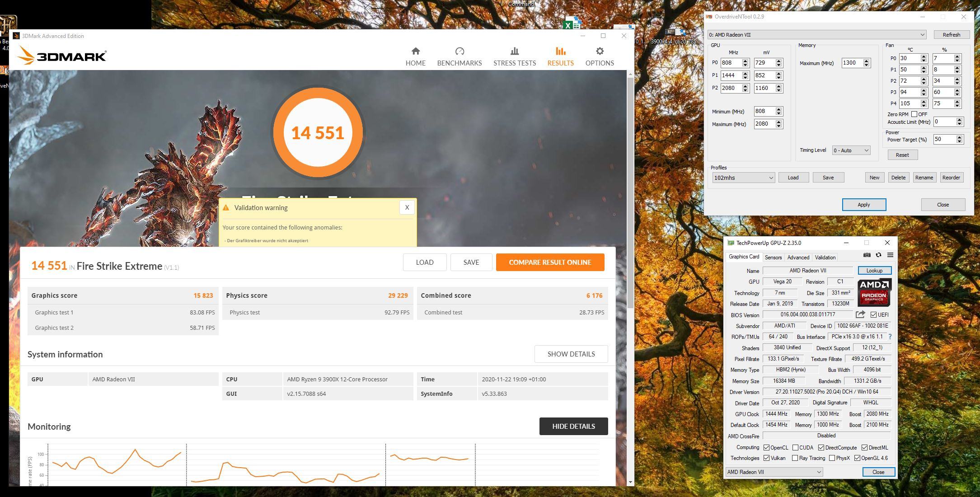This screenshot has height=497, width=980.
Task: Toggle the UEFI checkbox in GPU-Z
Action: tap(873, 314)
